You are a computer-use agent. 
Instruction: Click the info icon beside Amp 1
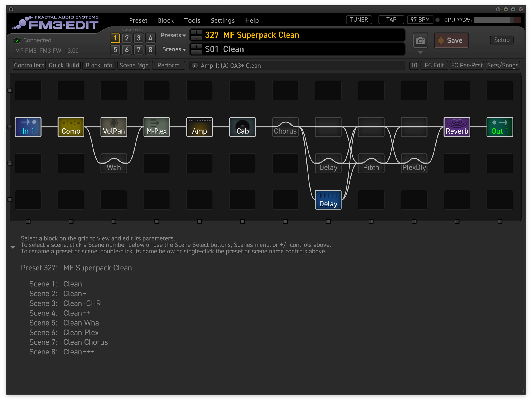[x=195, y=66]
